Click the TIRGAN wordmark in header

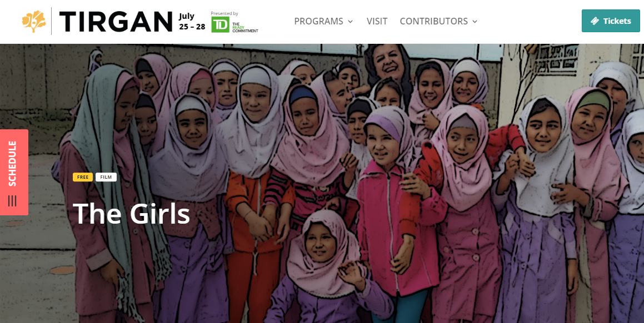tap(116, 21)
